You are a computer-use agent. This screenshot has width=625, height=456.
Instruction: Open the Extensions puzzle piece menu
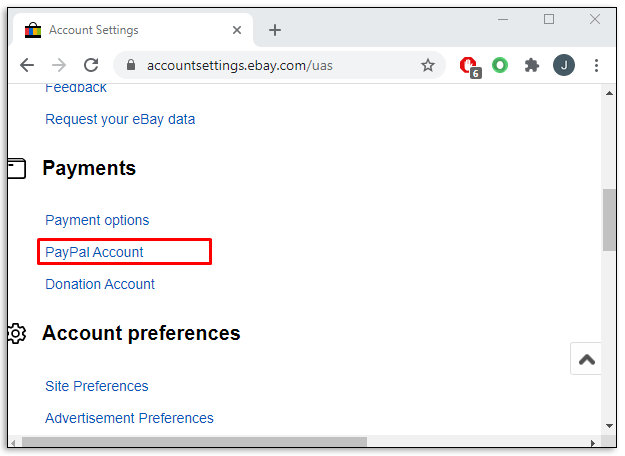(532, 65)
